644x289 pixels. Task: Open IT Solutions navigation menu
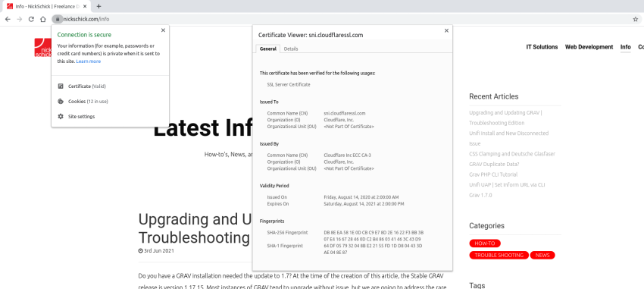click(x=542, y=47)
